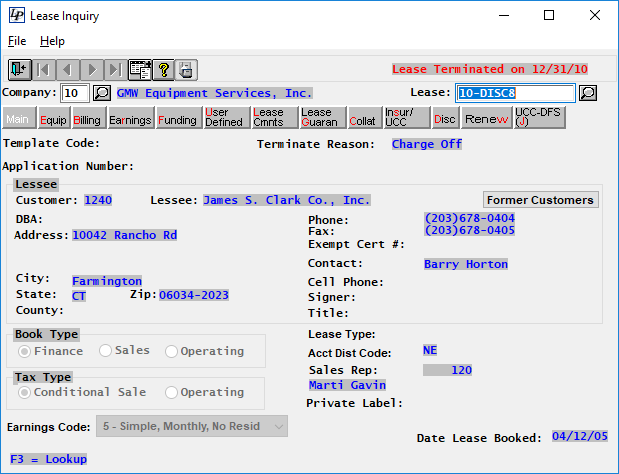This screenshot has width=619, height=474.
Task: Click the Sales Rep number 120
Action: coord(447,370)
